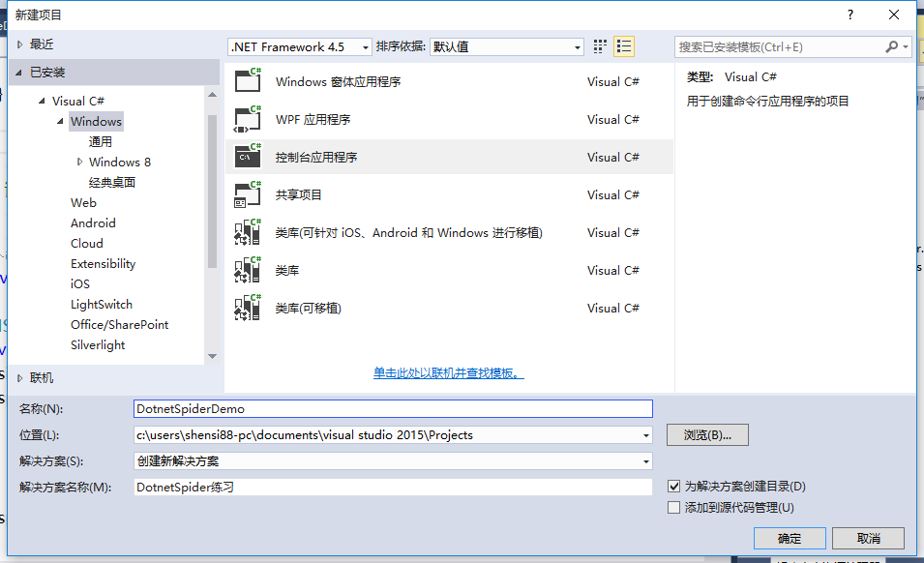Open the dialog help question mark
The height and width of the screenshot is (563, 924).
(x=849, y=15)
